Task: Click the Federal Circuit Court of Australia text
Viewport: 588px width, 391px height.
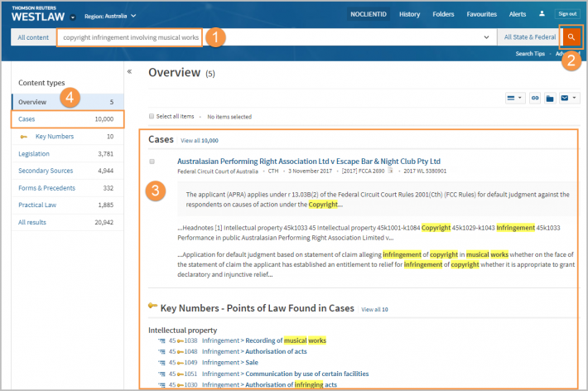Action: [x=218, y=171]
